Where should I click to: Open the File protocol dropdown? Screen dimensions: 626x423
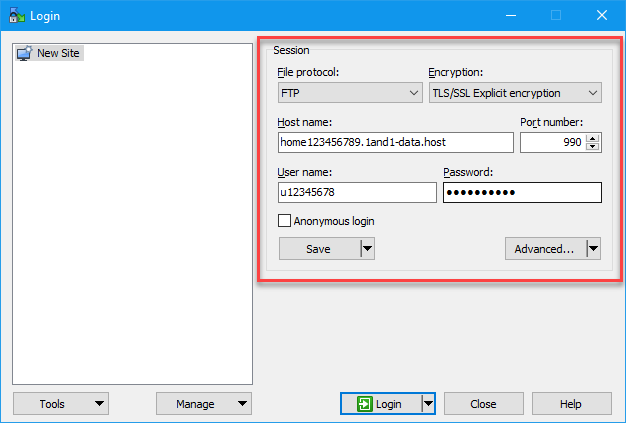350,93
